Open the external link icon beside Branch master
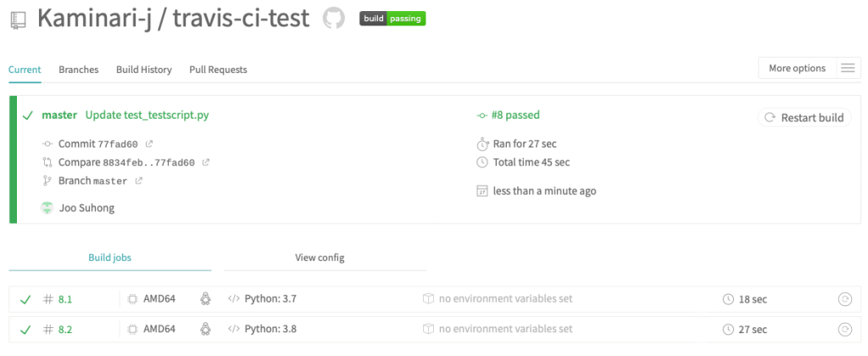Viewport: 868px width, 356px height. (139, 181)
